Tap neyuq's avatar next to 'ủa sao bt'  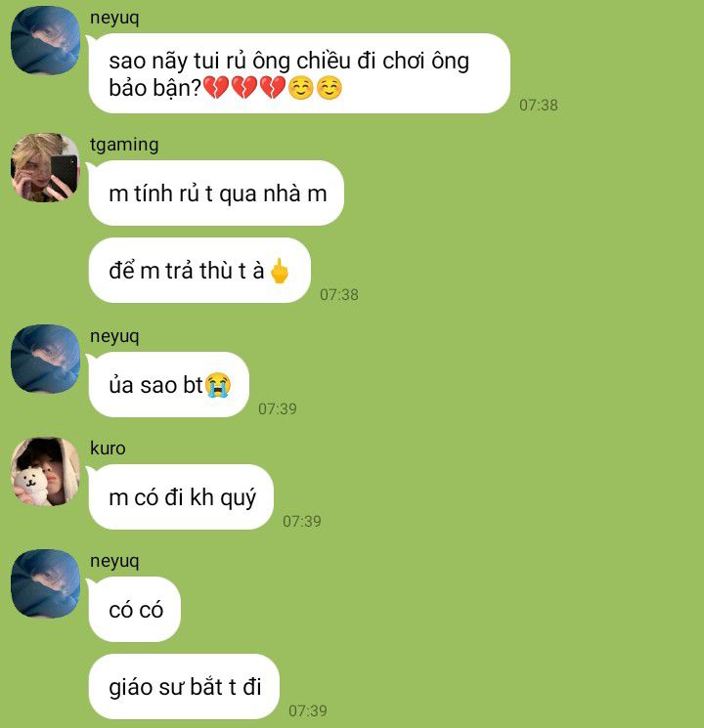[x=45, y=359]
